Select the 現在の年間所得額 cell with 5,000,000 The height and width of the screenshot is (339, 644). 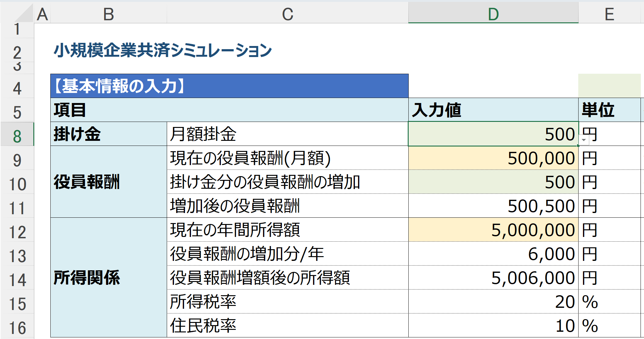coord(493,230)
